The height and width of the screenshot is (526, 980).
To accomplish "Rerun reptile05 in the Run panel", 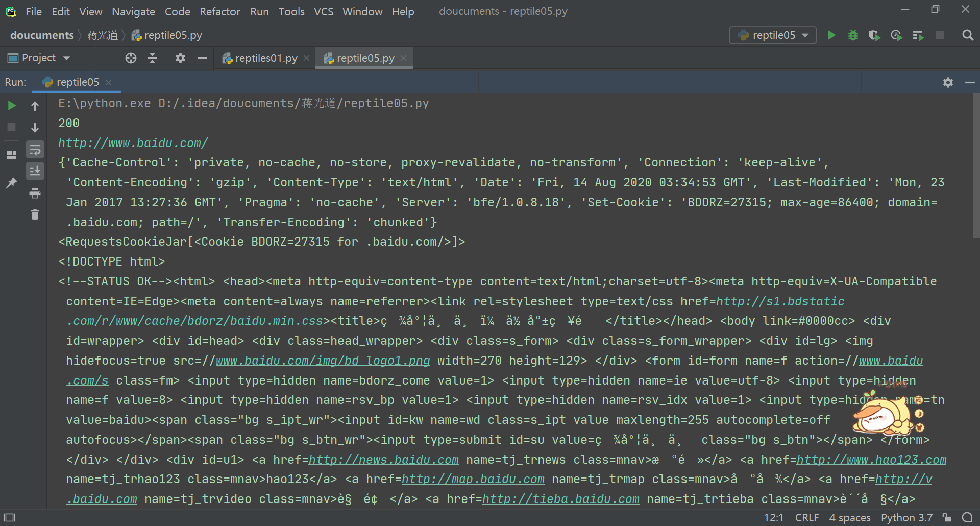I will pyautogui.click(x=12, y=106).
